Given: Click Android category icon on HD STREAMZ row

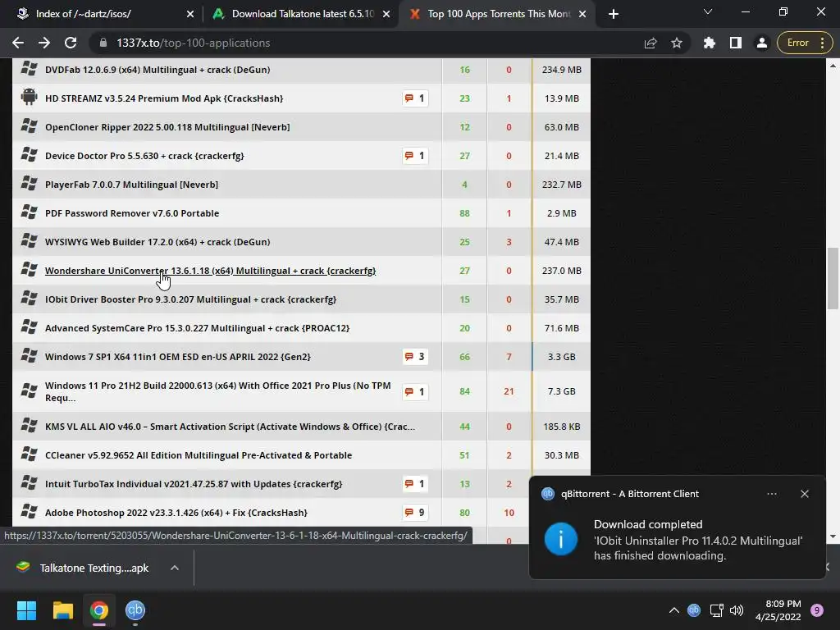Looking at the screenshot, I should click(x=29, y=97).
